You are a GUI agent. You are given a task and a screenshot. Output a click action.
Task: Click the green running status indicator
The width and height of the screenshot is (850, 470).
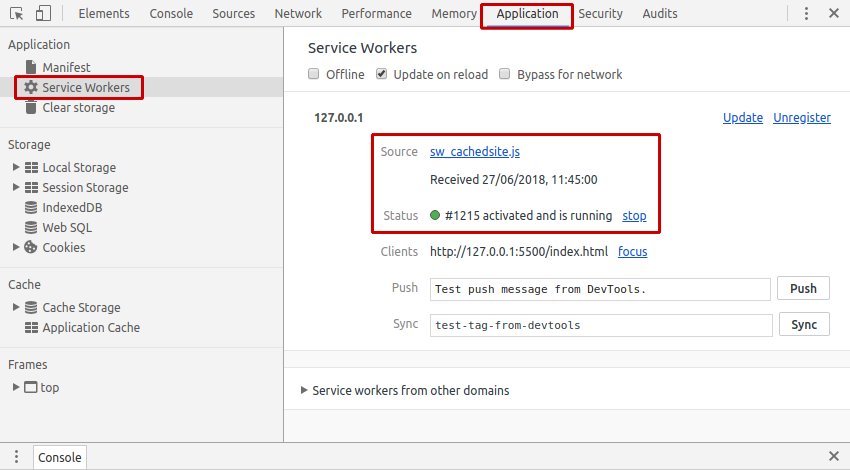click(435, 215)
